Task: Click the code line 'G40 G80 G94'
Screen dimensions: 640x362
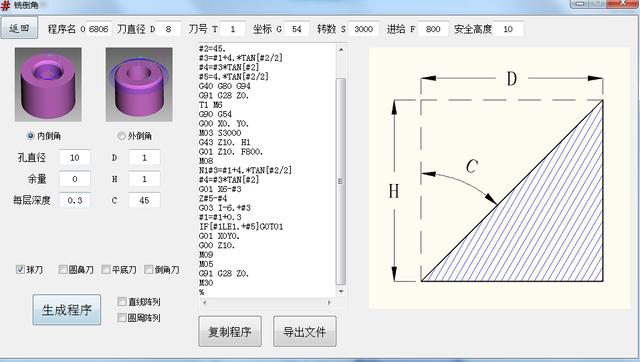Action: 224,86
